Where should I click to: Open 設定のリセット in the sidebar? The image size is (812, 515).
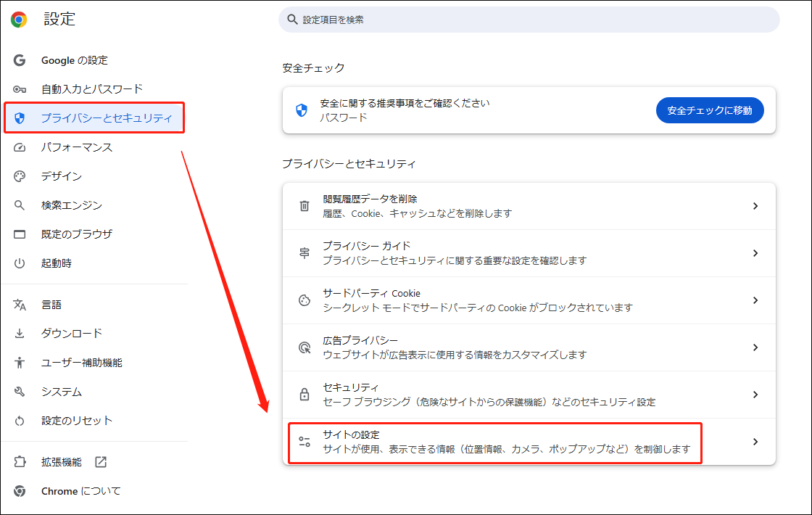tap(77, 420)
